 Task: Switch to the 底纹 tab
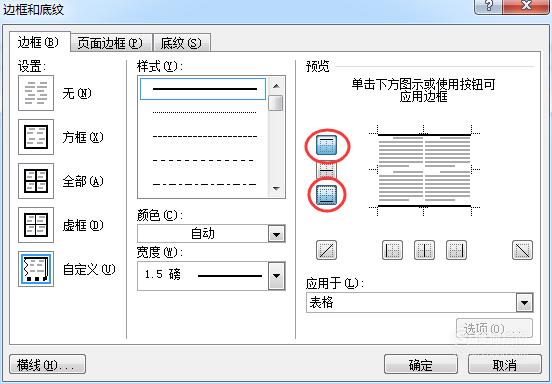pos(181,43)
